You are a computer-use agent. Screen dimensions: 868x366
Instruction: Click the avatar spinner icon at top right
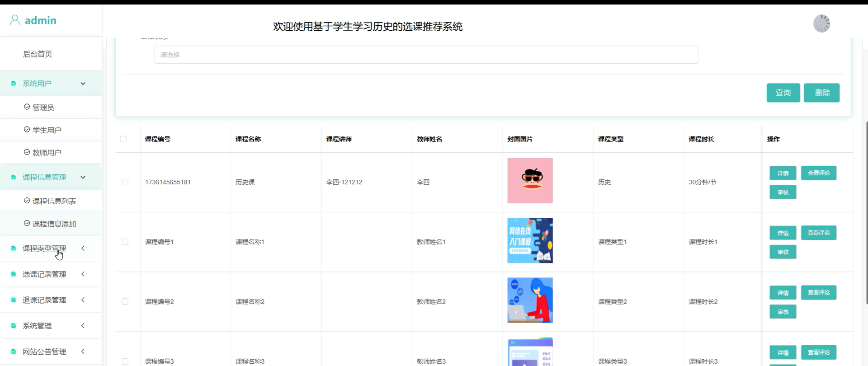click(821, 23)
